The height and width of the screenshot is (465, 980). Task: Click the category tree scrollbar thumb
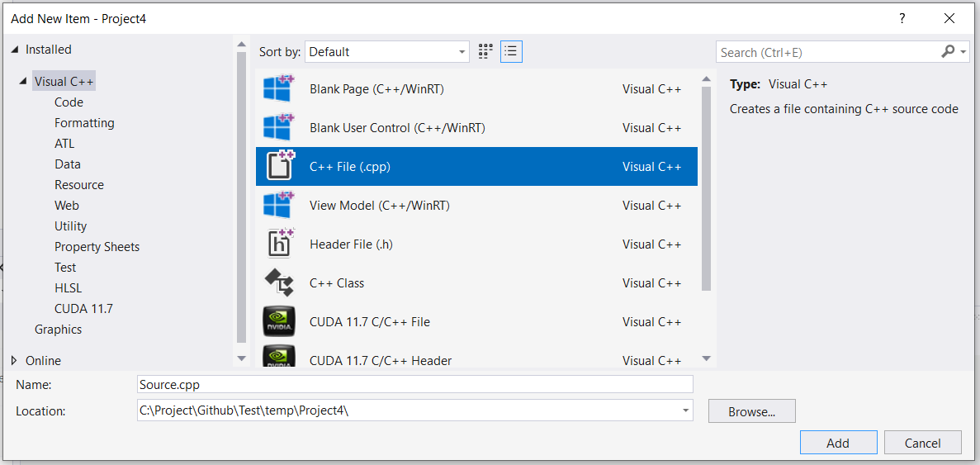[x=242, y=197]
